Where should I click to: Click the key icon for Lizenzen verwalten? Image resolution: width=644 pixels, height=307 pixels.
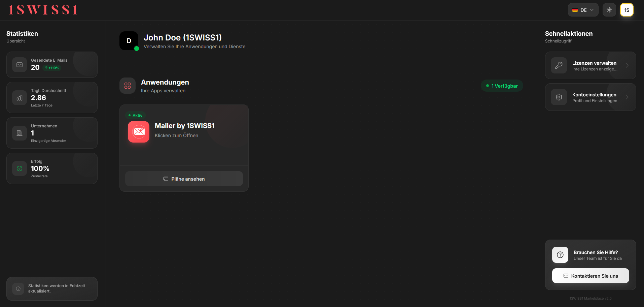pos(559,65)
